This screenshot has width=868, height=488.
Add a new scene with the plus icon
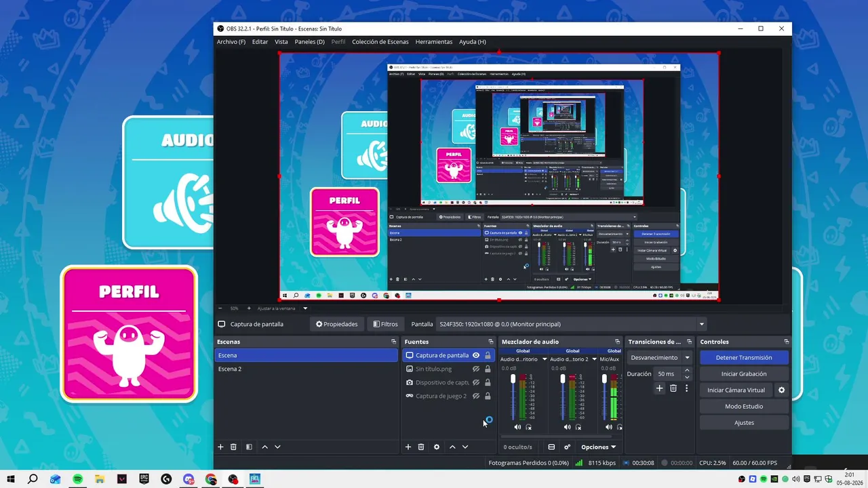[x=220, y=447]
